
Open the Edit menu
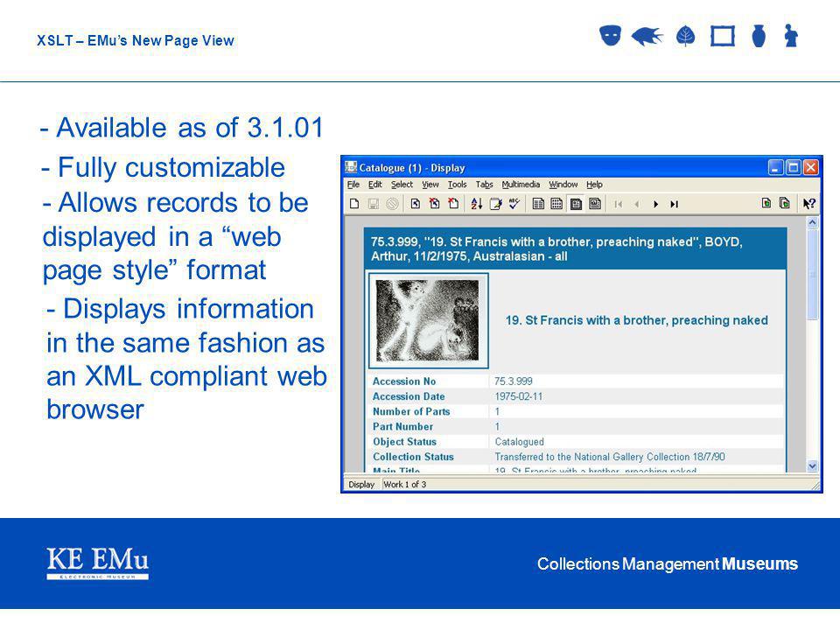point(375,185)
